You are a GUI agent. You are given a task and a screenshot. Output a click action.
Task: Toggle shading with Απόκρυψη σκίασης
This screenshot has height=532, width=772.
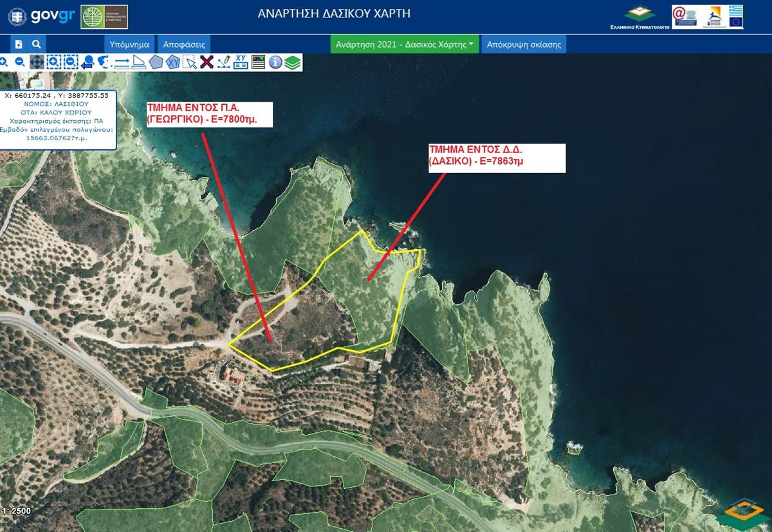click(x=524, y=44)
